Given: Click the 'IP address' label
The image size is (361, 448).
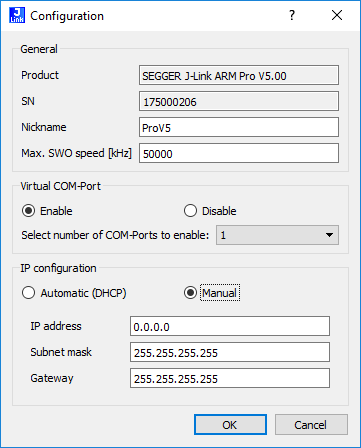Looking at the screenshot, I should coord(56,326).
